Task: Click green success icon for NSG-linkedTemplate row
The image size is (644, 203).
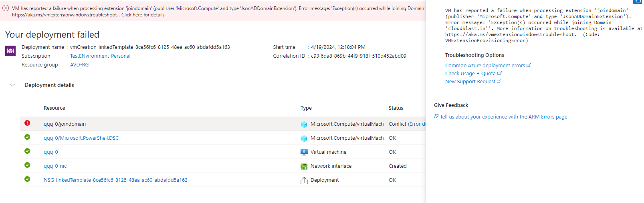Action: click(x=27, y=179)
